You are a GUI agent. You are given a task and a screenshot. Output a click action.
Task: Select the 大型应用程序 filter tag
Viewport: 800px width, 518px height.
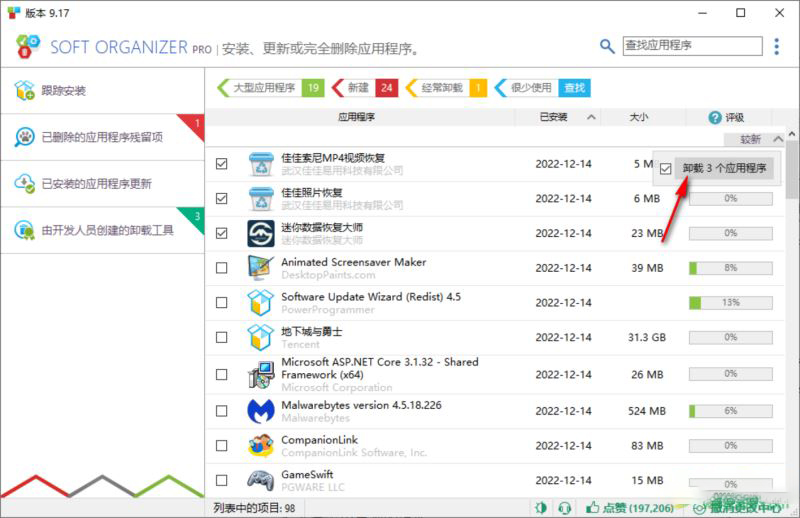click(x=271, y=88)
